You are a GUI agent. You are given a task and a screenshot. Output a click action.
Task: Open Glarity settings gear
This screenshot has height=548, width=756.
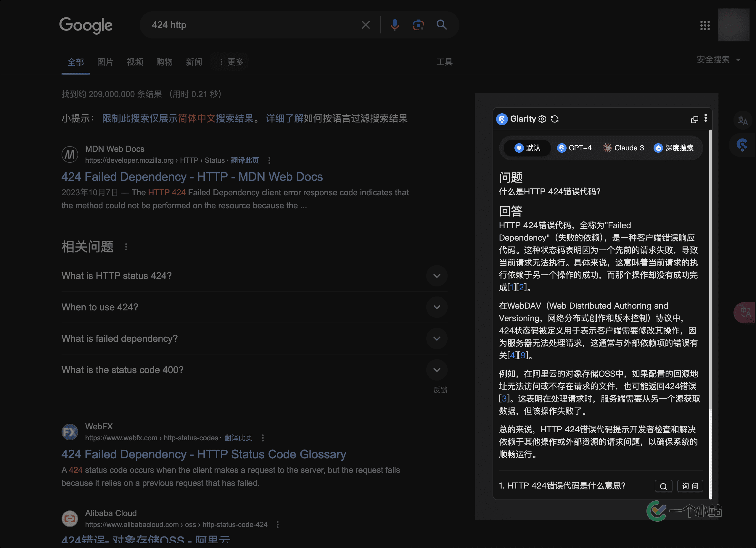pyautogui.click(x=542, y=119)
